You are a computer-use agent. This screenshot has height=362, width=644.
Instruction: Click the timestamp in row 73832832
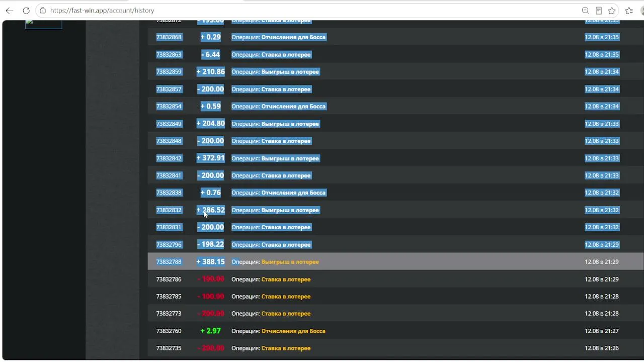click(x=602, y=210)
